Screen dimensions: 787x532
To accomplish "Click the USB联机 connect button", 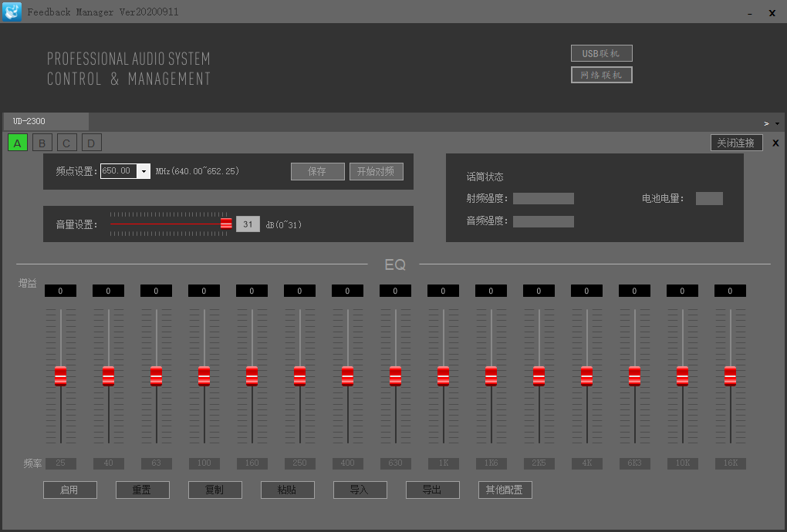I will [601, 53].
